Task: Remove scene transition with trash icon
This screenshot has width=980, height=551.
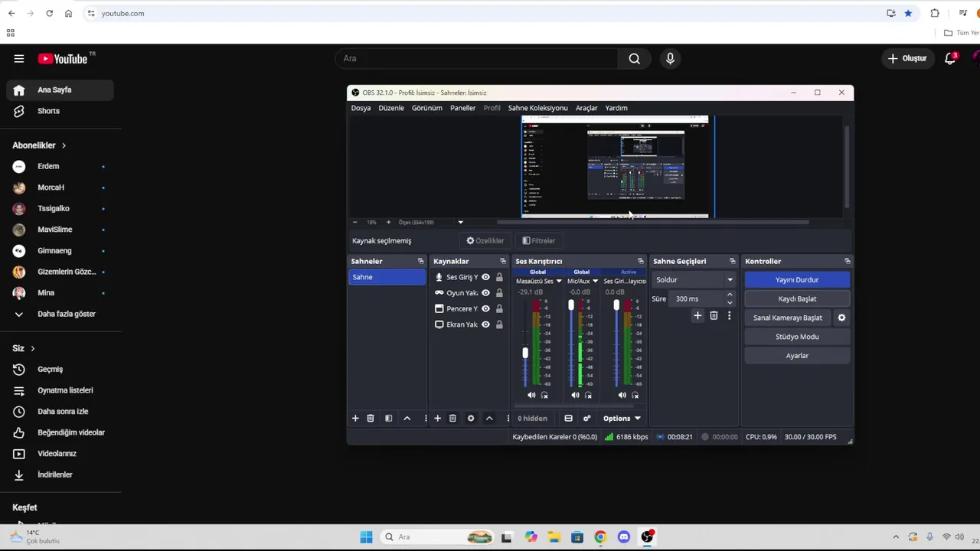Action: (714, 315)
